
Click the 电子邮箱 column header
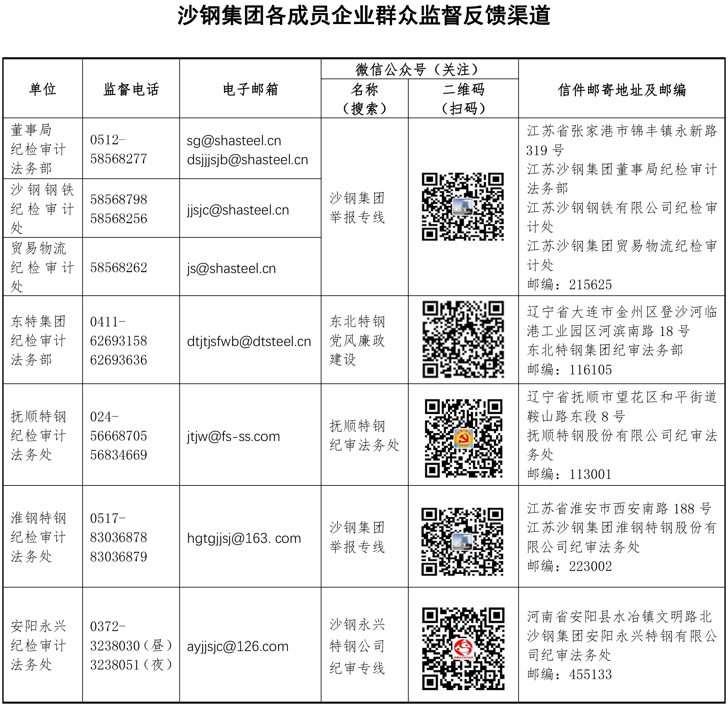(250, 89)
